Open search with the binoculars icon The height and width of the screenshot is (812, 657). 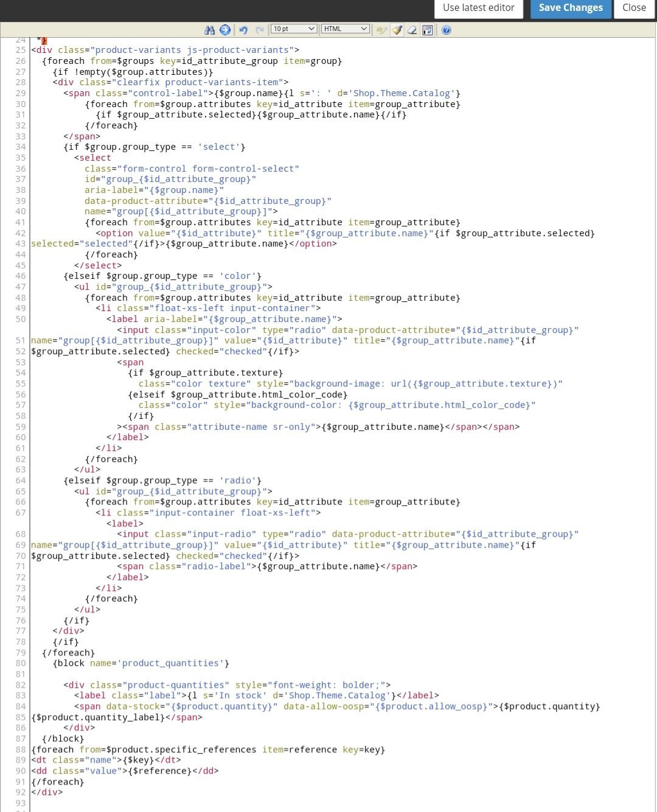click(210, 30)
